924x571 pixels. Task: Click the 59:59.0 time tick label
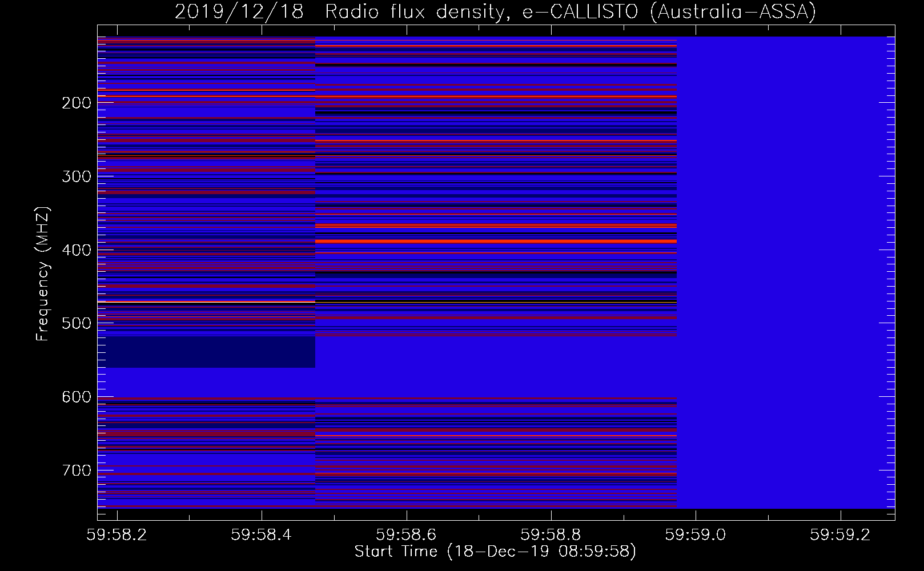(696, 534)
